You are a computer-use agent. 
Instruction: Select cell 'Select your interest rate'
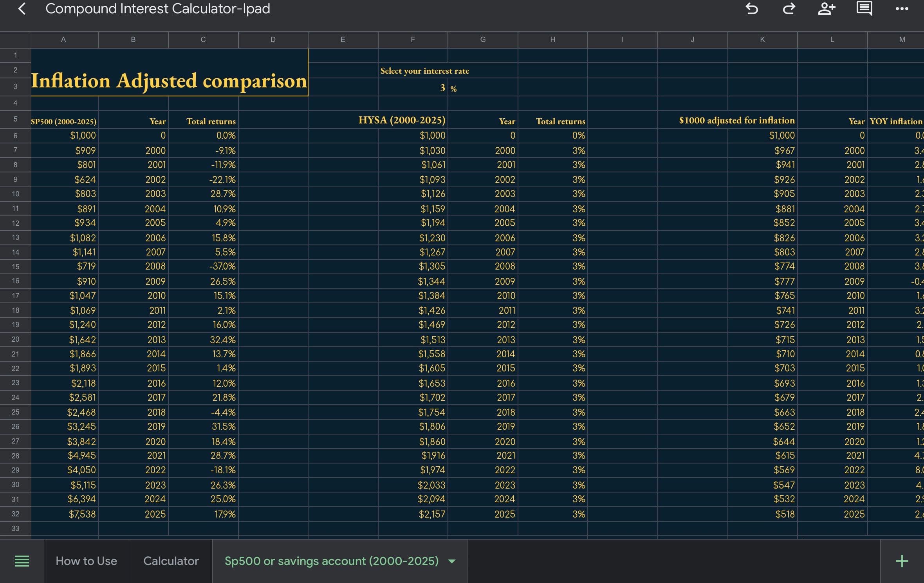(424, 71)
